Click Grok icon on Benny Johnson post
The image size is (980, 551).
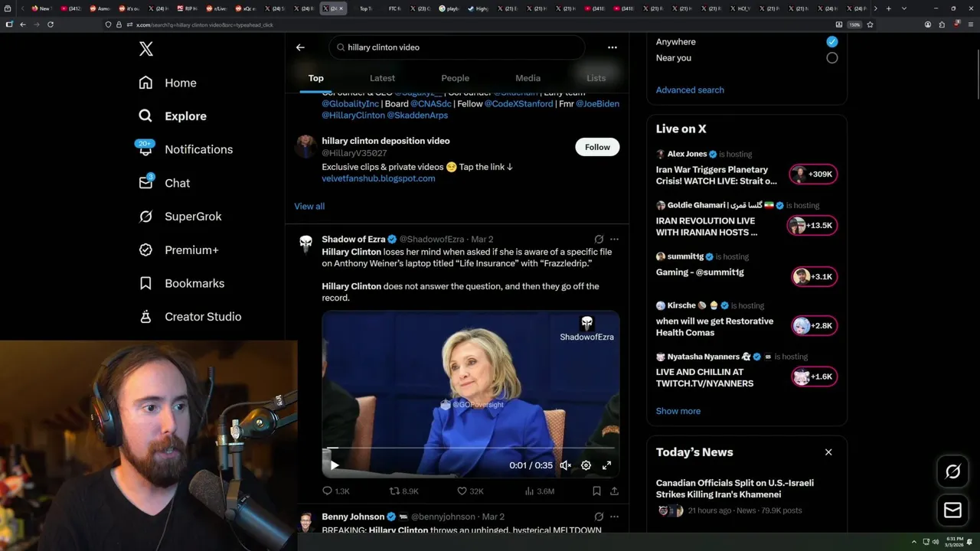coord(599,517)
